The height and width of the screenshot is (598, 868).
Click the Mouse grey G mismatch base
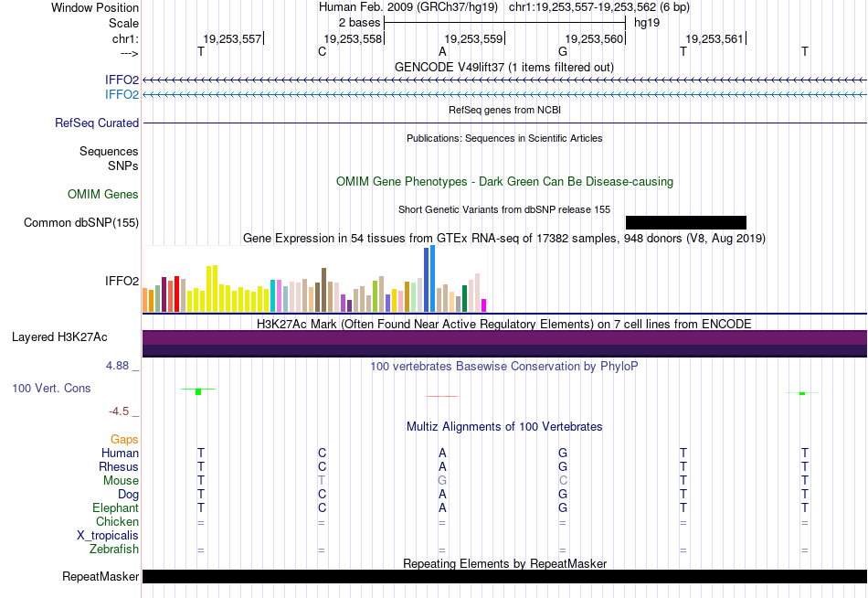click(442, 481)
